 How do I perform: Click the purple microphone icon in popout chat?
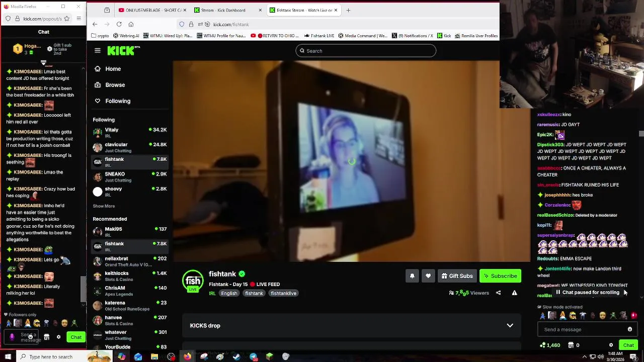12,337
